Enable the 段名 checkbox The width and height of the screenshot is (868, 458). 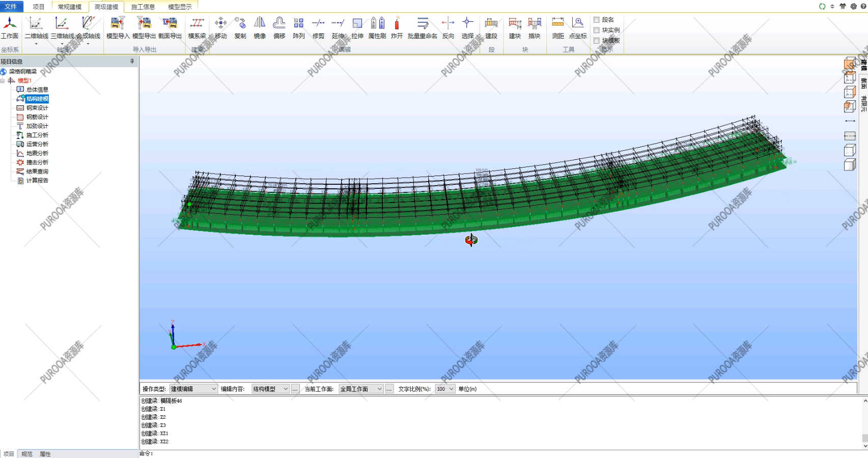tap(597, 20)
